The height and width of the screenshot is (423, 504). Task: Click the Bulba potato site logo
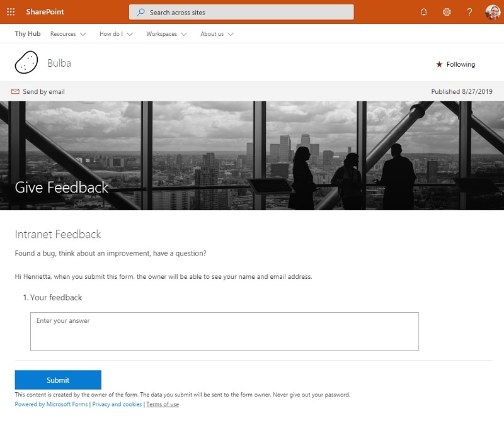pos(26,63)
